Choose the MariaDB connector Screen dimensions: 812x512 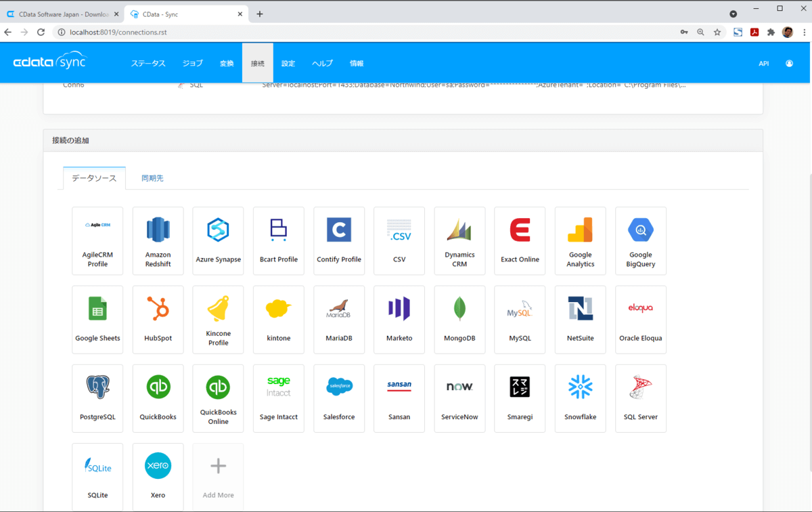point(339,320)
